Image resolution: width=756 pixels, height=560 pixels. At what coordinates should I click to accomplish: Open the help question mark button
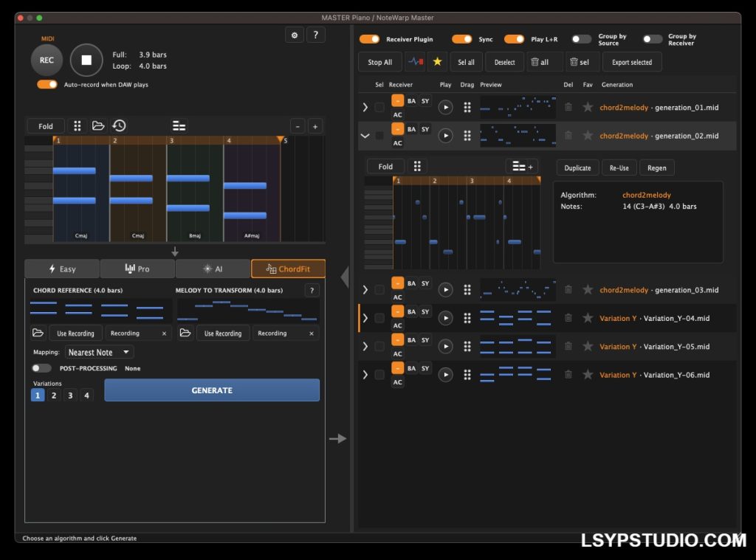pos(315,35)
